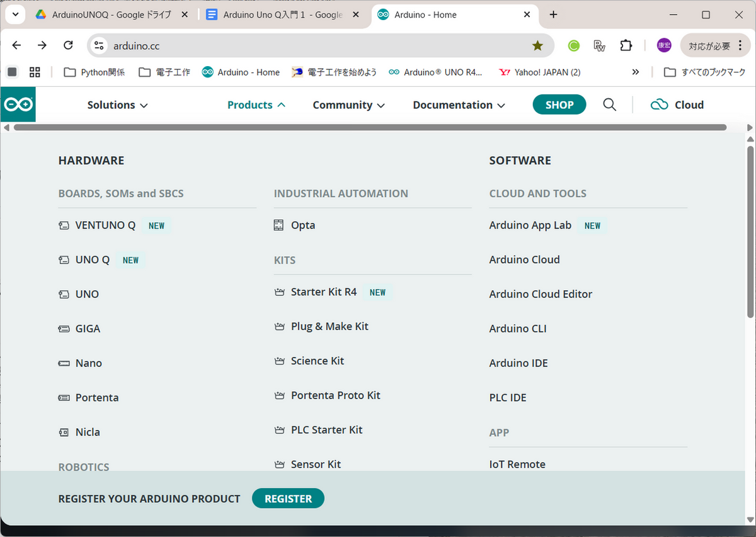
Task: Reload the page with refresh icon
Action: point(69,45)
